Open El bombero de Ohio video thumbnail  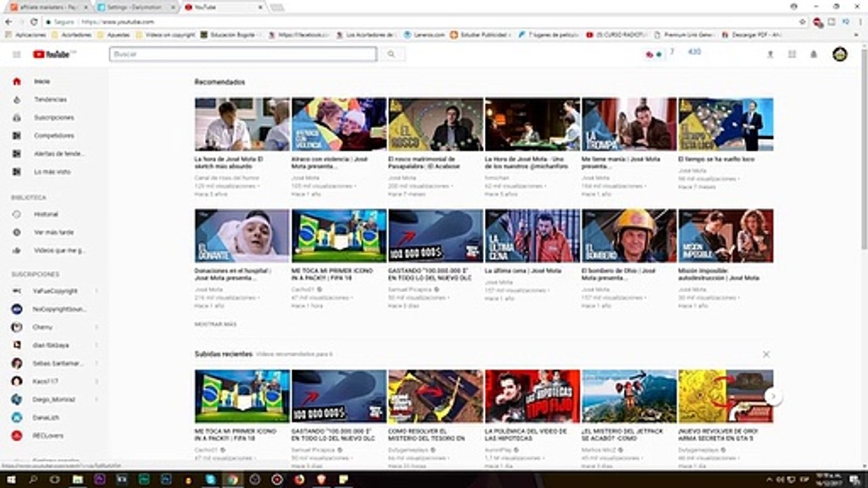click(629, 235)
